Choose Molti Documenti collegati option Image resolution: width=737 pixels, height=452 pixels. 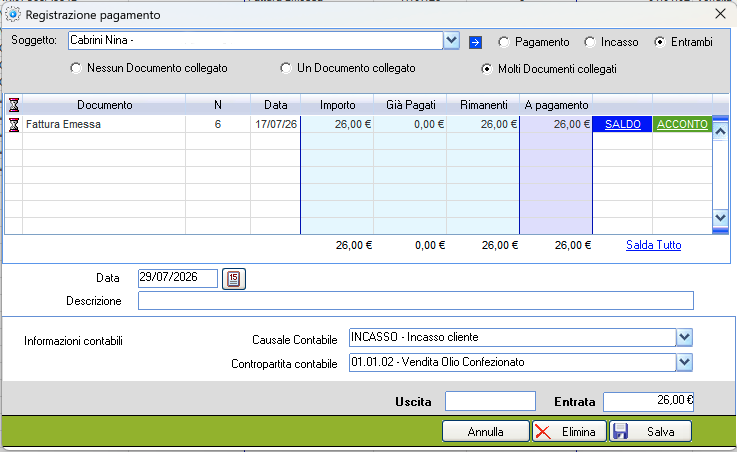tap(487, 69)
